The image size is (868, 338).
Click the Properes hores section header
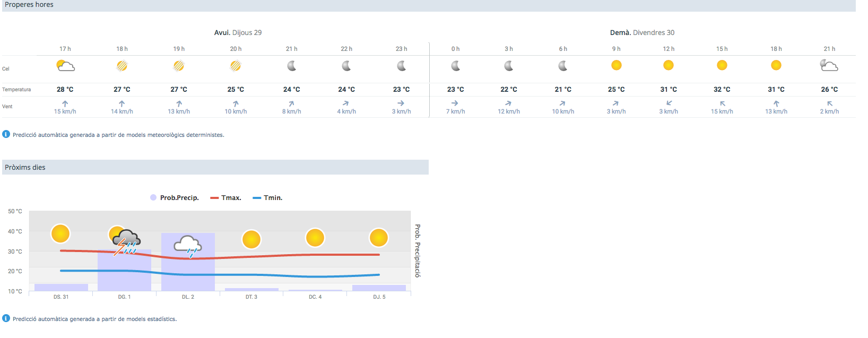tap(29, 5)
